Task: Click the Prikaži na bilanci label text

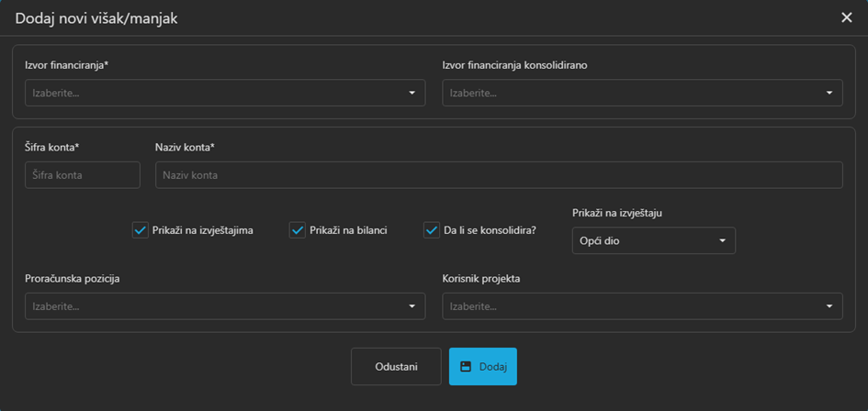Action: tap(348, 230)
